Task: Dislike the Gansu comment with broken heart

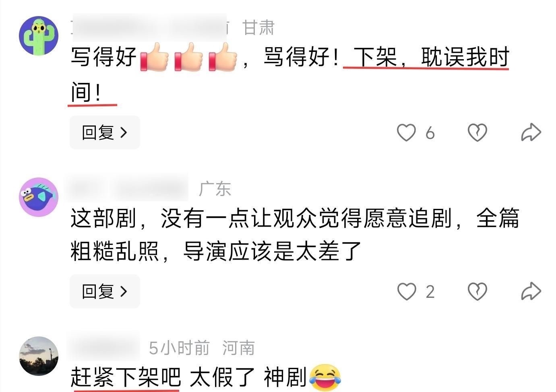Action: click(x=477, y=132)
